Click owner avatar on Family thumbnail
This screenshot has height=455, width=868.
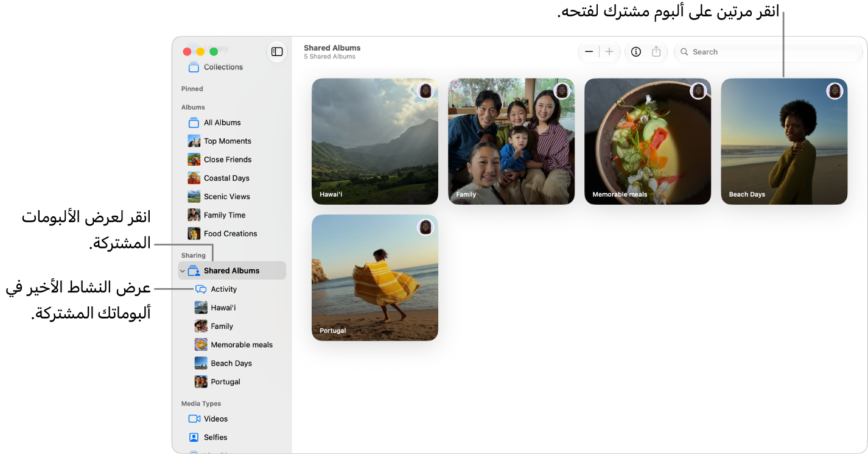[x=562, y=91]
